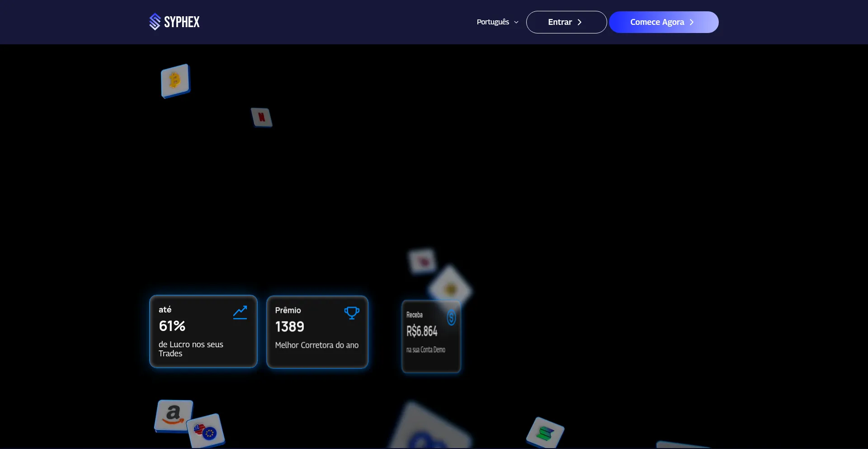Click 'na sua Conta Demo' text
This screenshot has height=449, width=868.
[x=426, y=350]
